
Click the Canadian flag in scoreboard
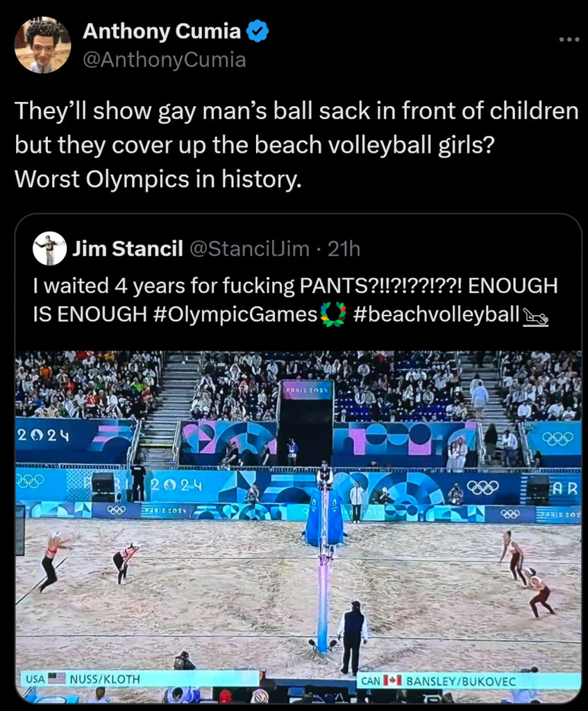(x=393, y=680)
